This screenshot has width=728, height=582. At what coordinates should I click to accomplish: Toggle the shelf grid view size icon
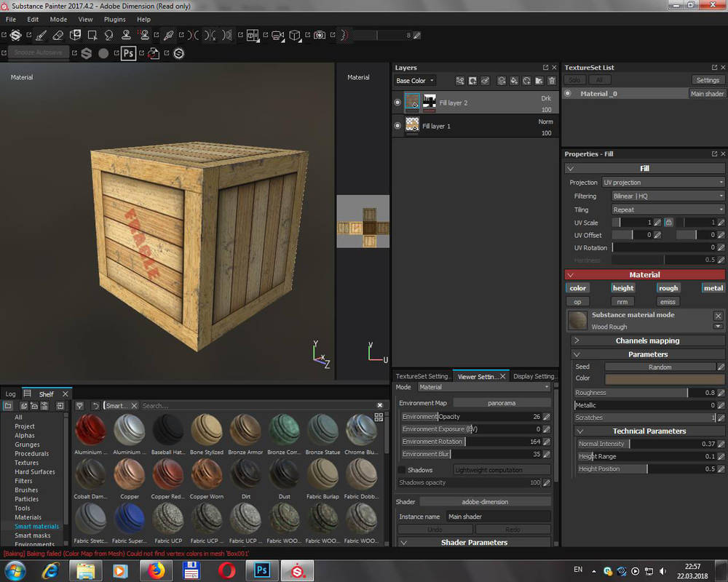click(379, 418)
